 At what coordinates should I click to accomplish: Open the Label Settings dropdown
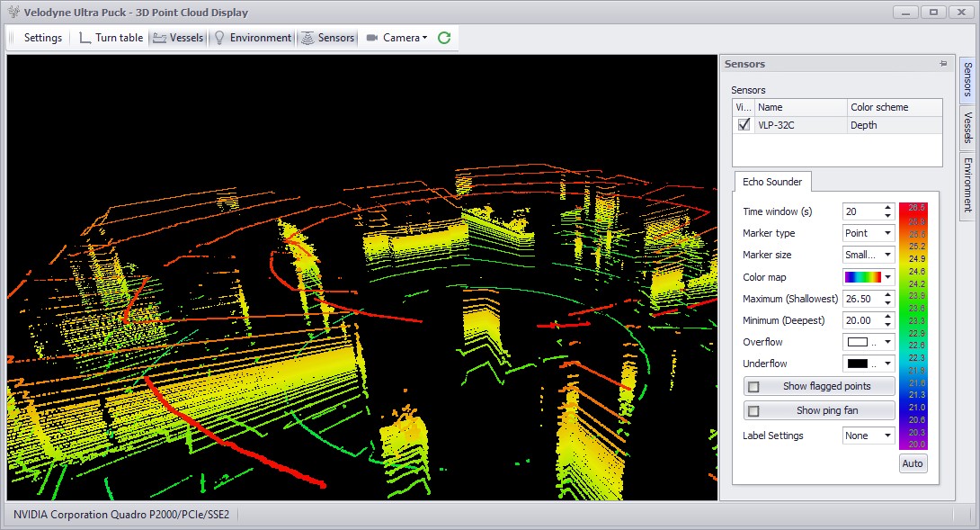(887, 436)
